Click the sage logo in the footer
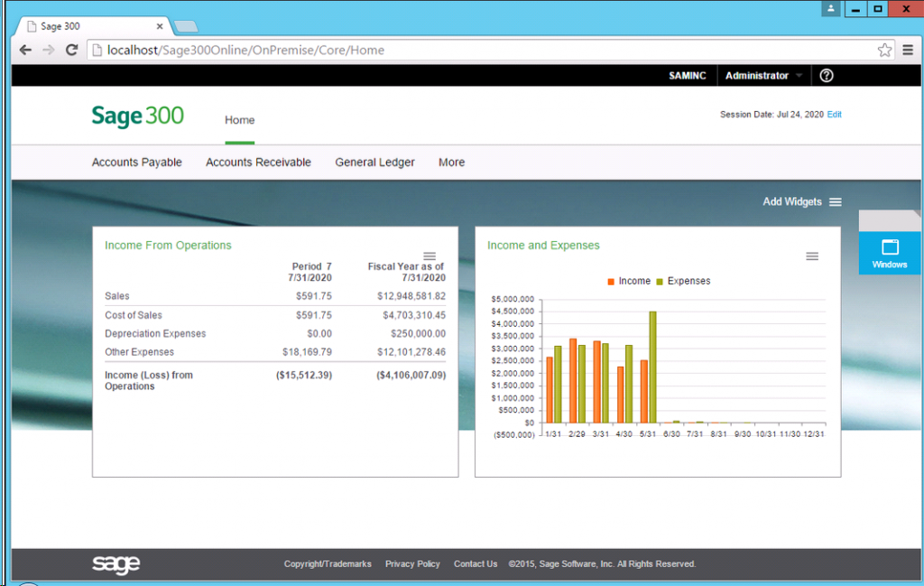This screenshot has width=924, height=586. 115,563
